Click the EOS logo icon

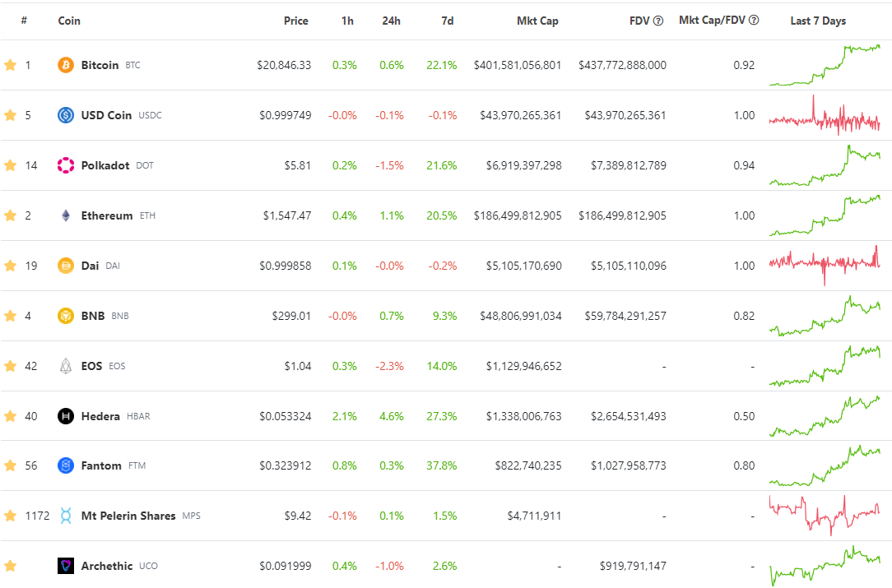[x=66, y=366]
